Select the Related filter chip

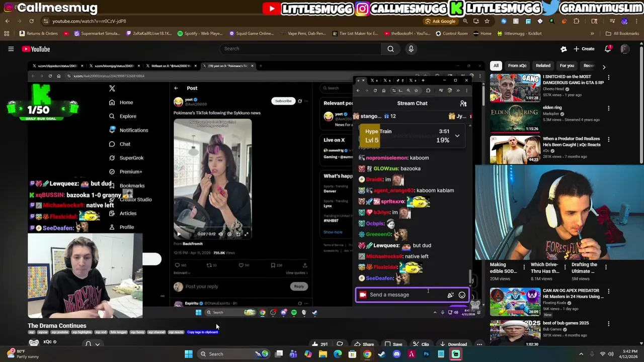[x=543, y=65]
